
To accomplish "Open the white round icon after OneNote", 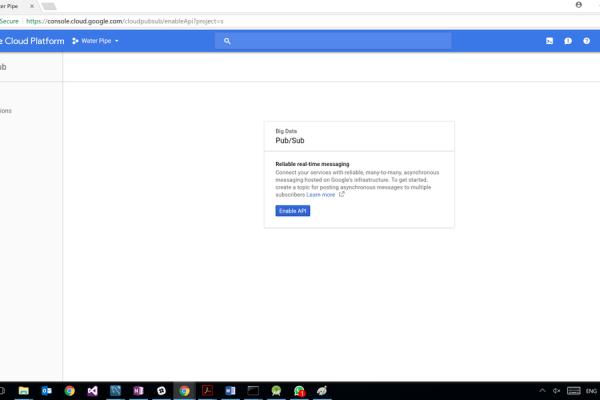I will point(161,391).
